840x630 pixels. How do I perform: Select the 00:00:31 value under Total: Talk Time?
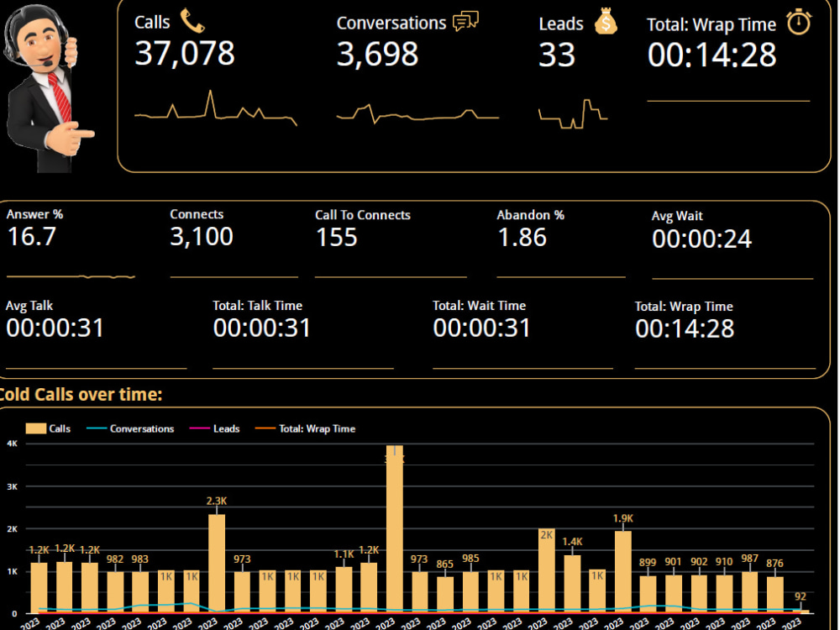262,328
